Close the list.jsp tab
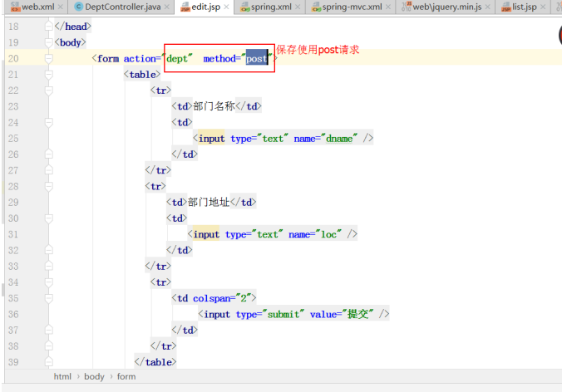Viewport: 562px width, 392px height. pyautogui.click(x=543, y=7)
